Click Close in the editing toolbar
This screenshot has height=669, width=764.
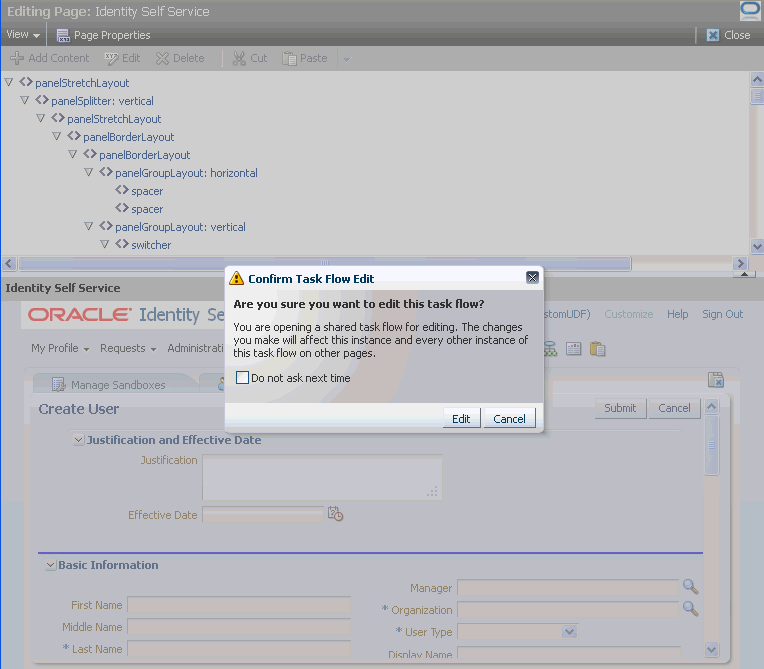(x=728, y=35)
